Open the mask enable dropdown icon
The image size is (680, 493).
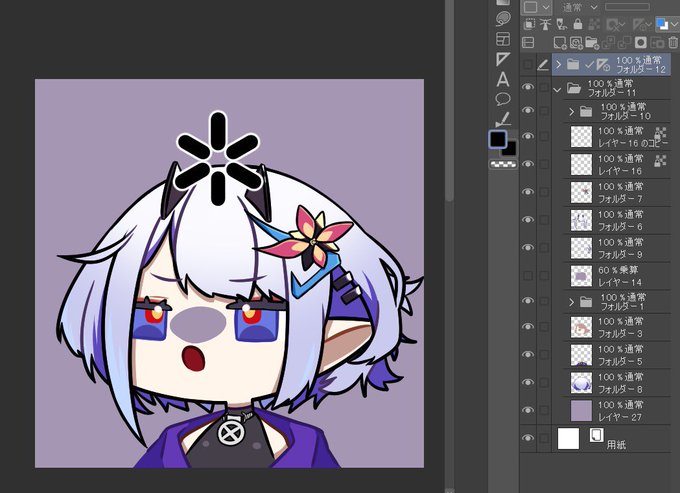pyautogui.click(x=615, y=25)
